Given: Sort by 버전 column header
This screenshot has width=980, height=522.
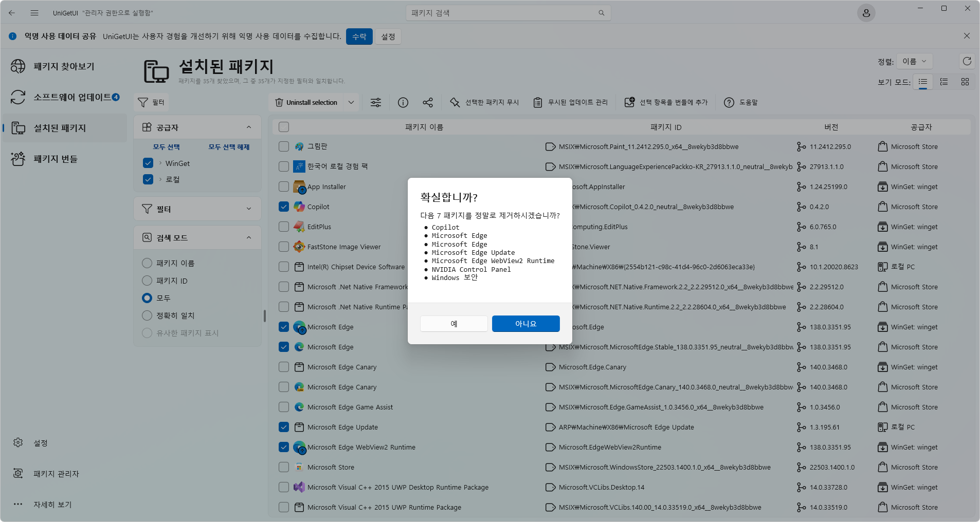Looking at the screenshot, I should tap(831, 127).
